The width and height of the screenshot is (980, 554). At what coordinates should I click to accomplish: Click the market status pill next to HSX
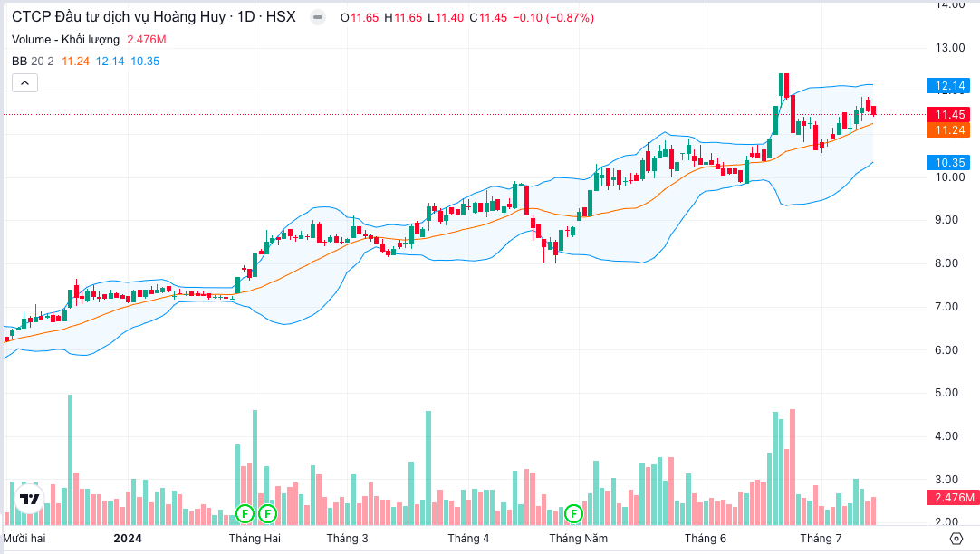[318, 17]
